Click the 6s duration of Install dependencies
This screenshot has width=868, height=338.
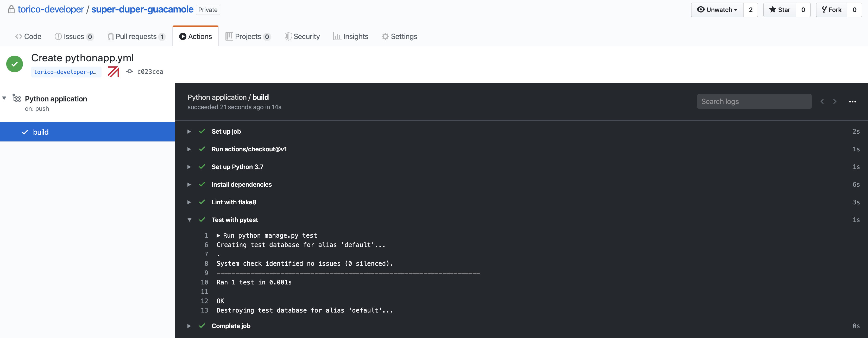[x=856, y=185]
